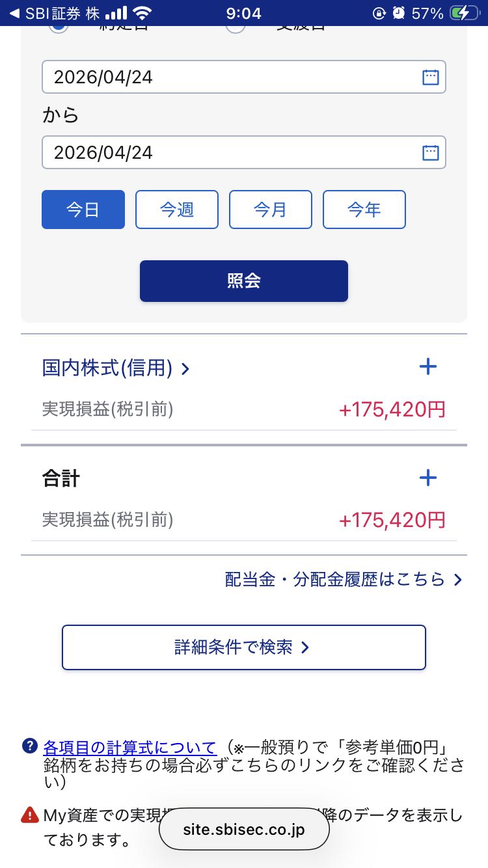Open calendar picker for start date

431,77
